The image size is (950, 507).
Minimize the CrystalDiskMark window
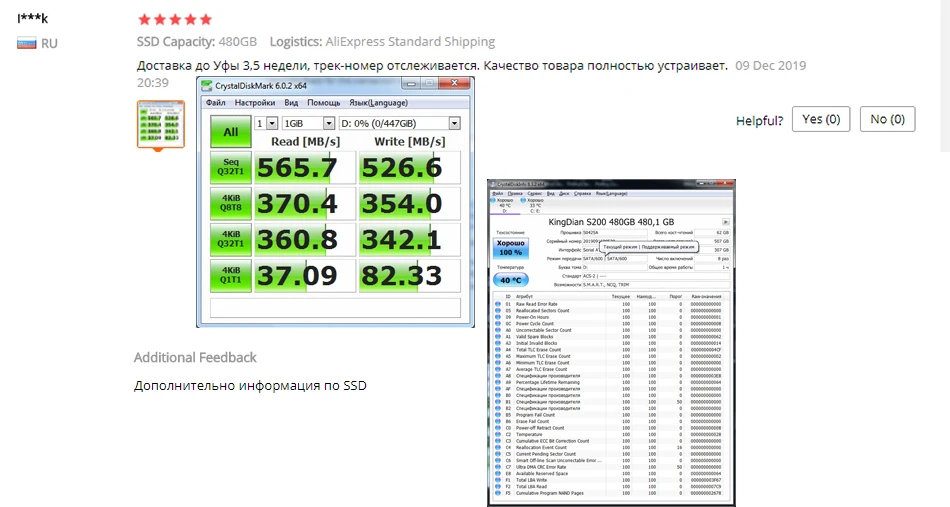[x=411, y=83]
